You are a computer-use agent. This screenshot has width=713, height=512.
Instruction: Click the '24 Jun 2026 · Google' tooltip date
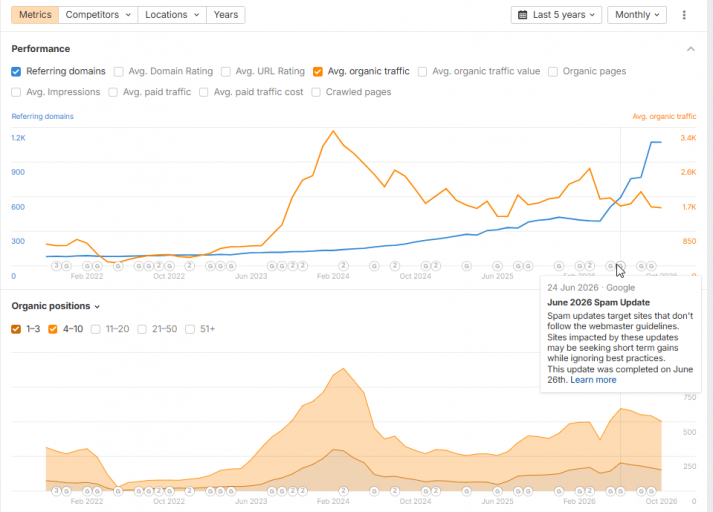point(591,288)
